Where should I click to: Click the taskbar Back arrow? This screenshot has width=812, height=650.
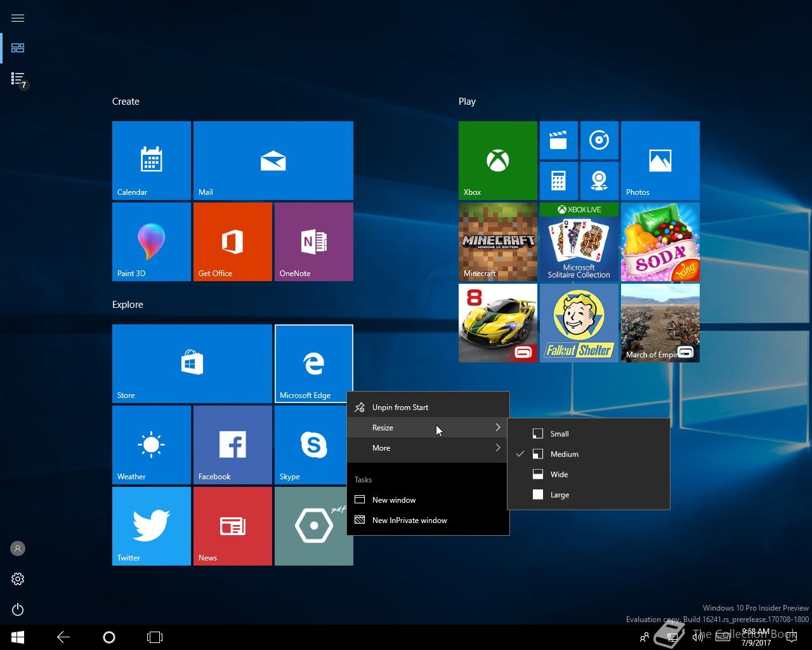pyautogui.click(x=63, y=637)
